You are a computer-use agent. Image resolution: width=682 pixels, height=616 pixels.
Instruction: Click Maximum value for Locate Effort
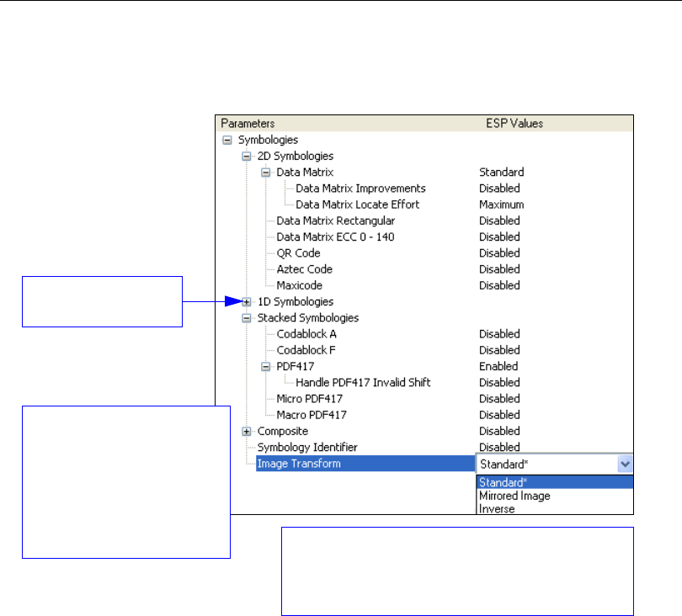pyautogui.click(x=502, y=204)
